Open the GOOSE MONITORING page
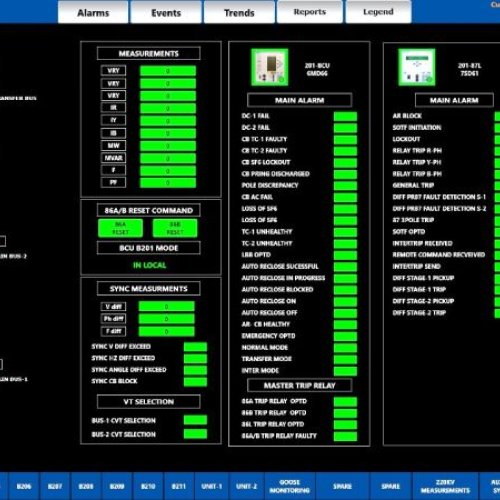Viewport: 500px width, 500px height. (290, 486)
